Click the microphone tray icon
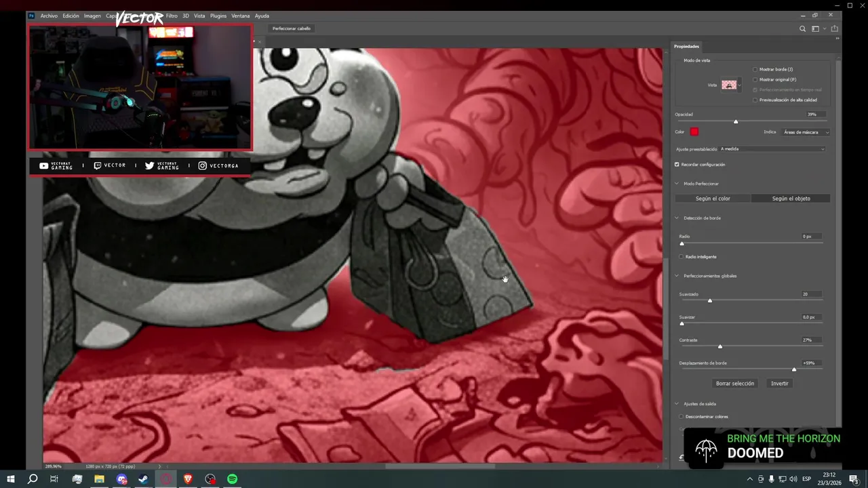The height and width of the screenshot is (488, 868). pos(772,479)
